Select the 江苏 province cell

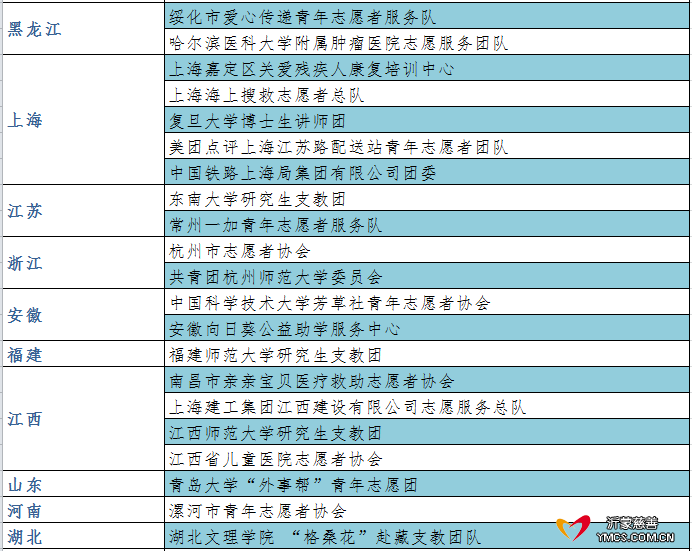83,211
